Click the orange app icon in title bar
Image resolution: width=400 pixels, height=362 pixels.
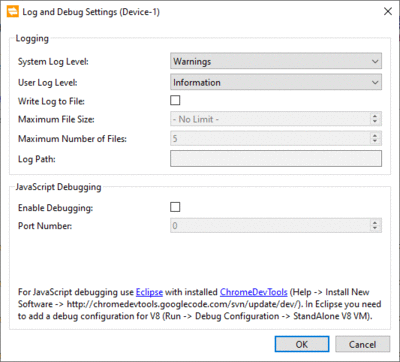pyautogui.click(x=13, y=12)
